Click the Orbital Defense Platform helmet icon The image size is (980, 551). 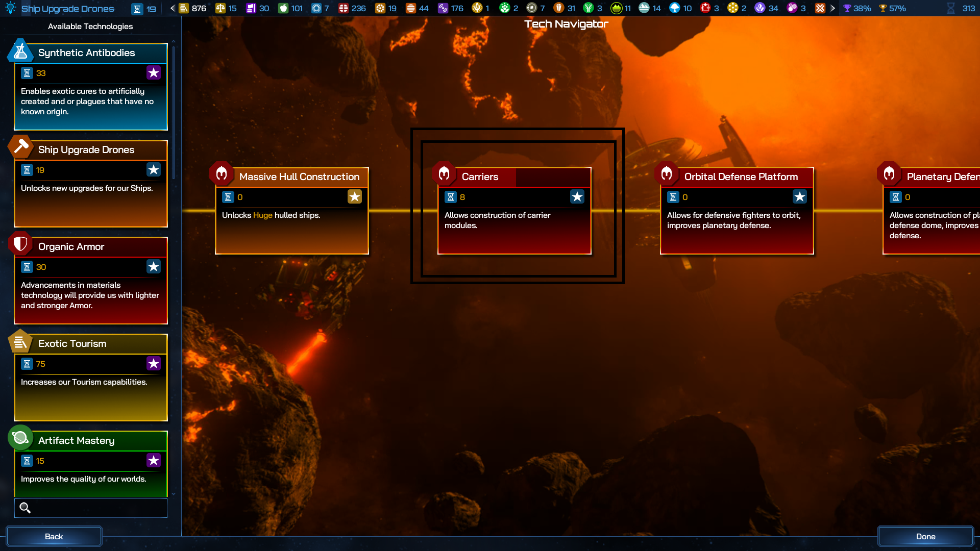tap(667, 174)
